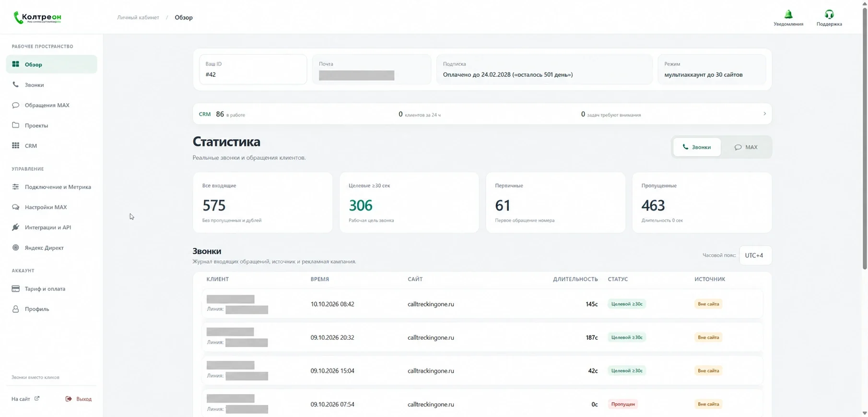The image size is (868, 417).
Task: Click the Интеграции и API plug icon
Action: 16,227
